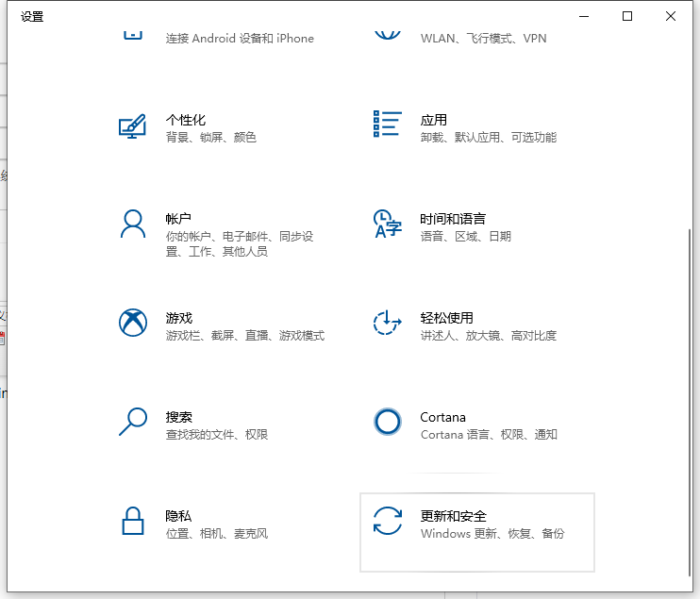Viewport: 700px width, 599px height.
Task: Click the Windows 更新、恢复、备份 description
Action: (x=492, y=534)
